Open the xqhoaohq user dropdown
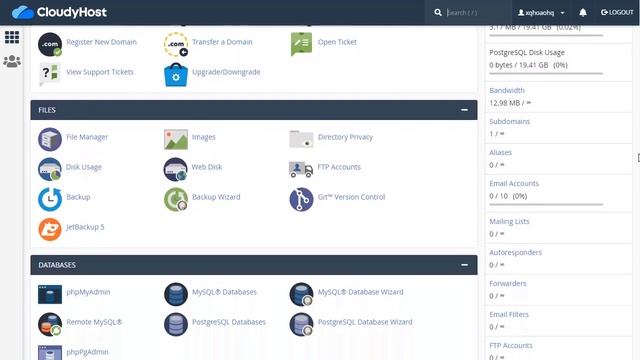The image size is (640, 360). [541, 13]
